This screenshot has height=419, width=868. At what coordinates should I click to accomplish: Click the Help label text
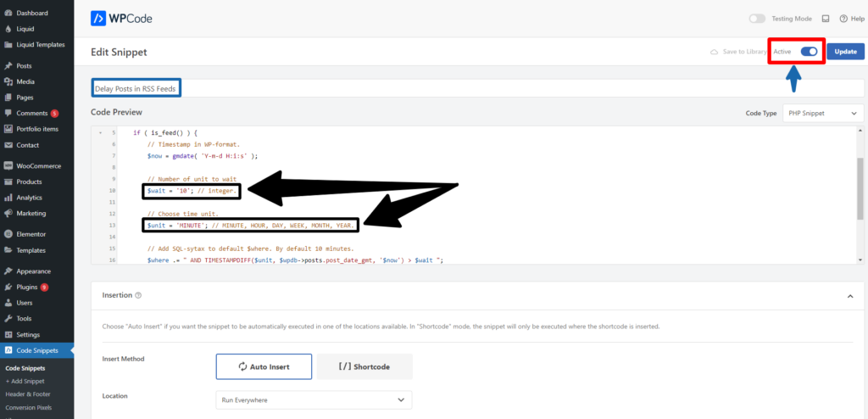857,19
